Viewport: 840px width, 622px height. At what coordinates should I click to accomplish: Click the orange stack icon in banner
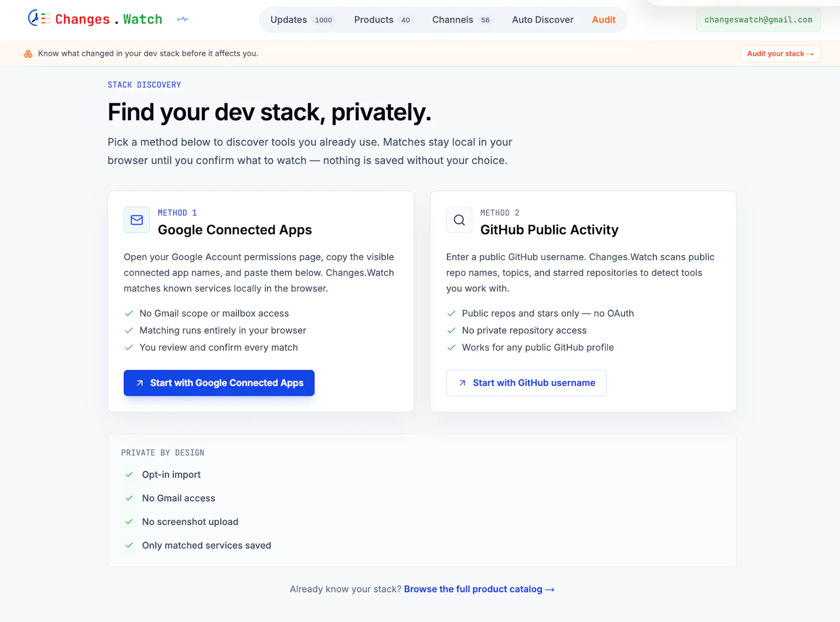[28, 54]
